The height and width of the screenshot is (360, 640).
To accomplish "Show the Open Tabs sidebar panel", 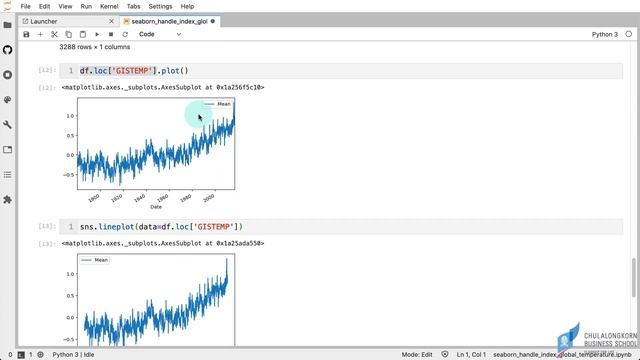I will (7, 149).
